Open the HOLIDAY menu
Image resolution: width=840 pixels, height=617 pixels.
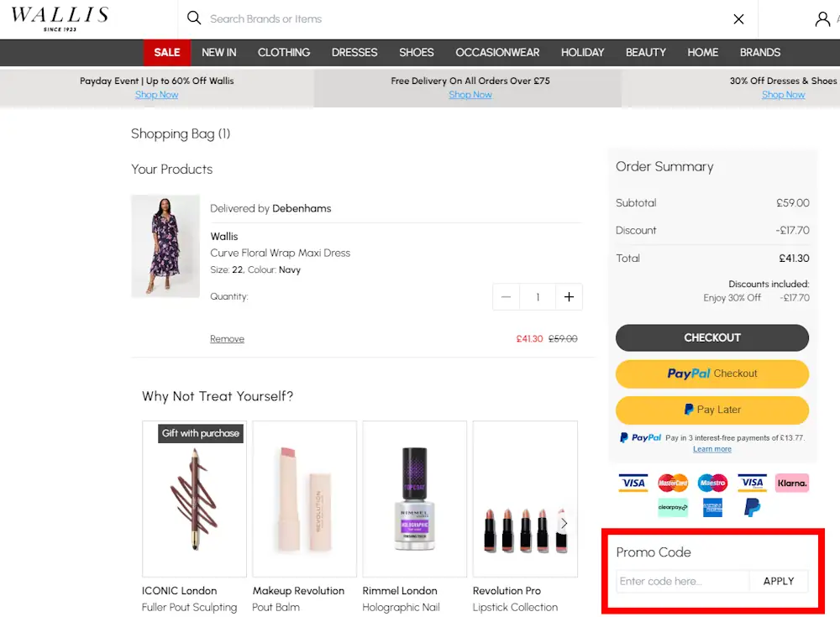[x=582, y=53]
